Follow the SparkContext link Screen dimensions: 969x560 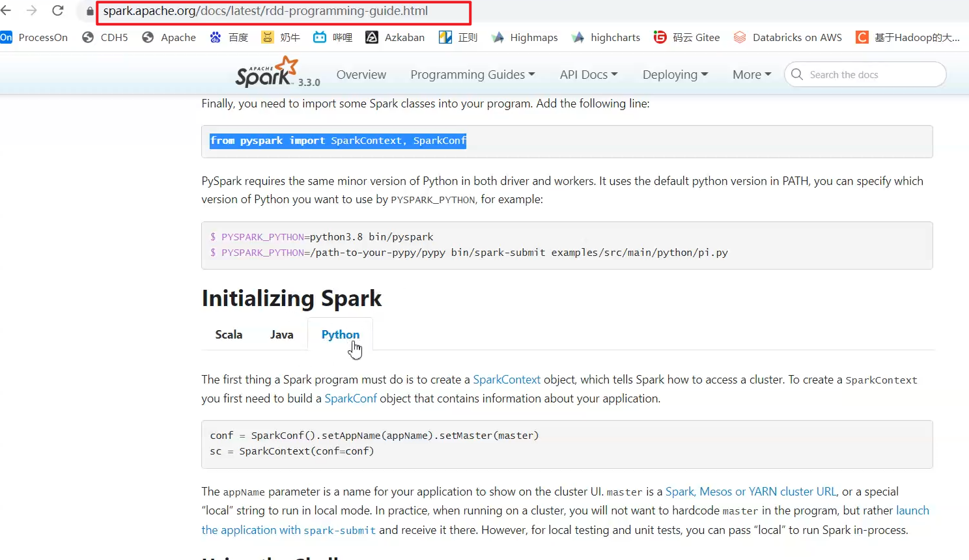(506, 379)
